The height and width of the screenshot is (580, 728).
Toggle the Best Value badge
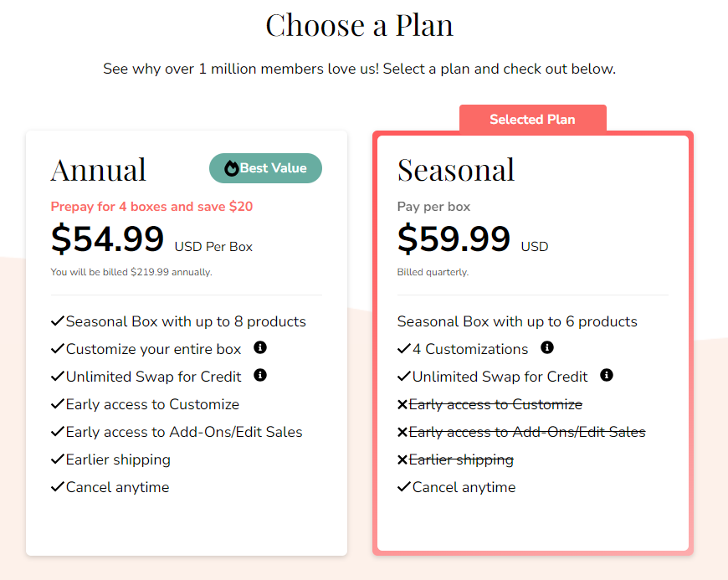[265, 167]
